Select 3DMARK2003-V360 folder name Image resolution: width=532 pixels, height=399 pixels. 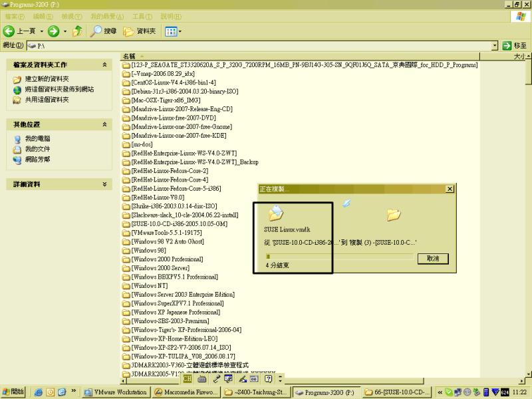pos(190,364)
